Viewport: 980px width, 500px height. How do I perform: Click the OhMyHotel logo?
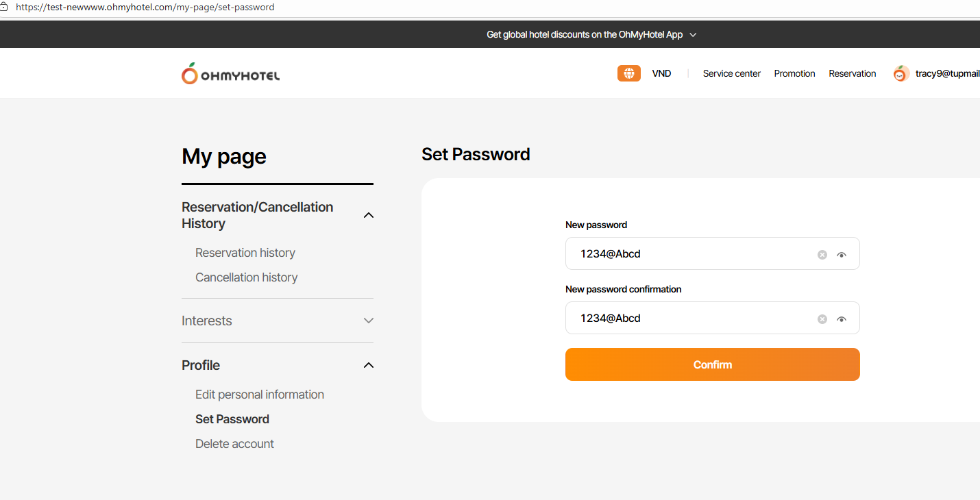point(230,74)
